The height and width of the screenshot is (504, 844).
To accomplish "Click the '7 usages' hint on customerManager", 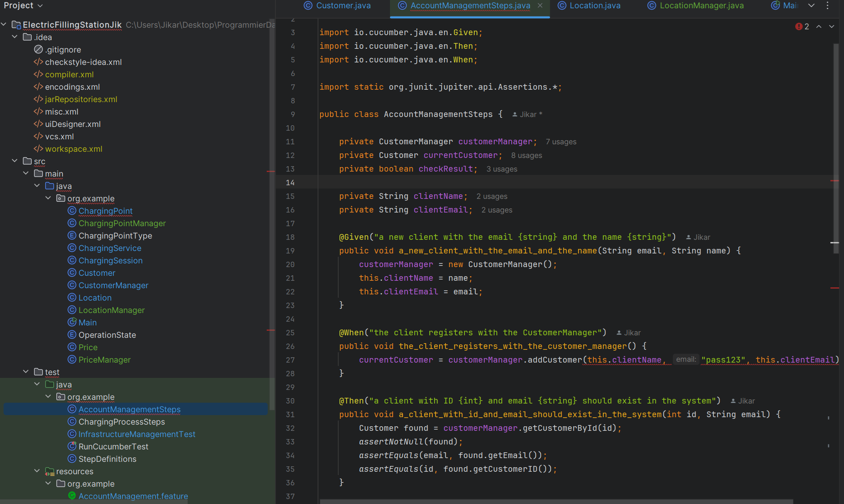I will [561, 141].
